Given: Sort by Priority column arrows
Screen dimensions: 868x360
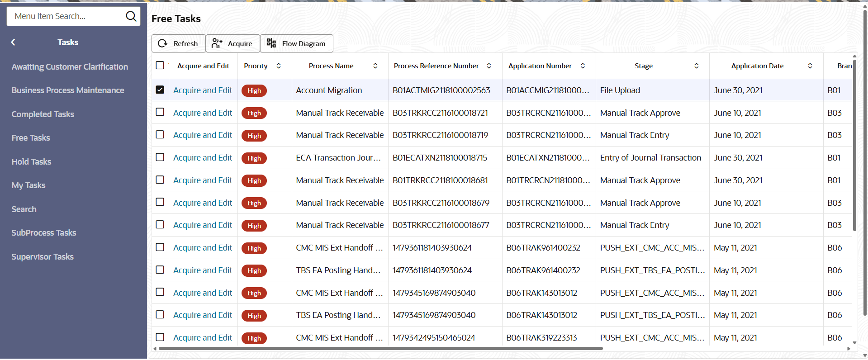Looking at the screenshot, I should pyautogui.click(x=279, y=66).
